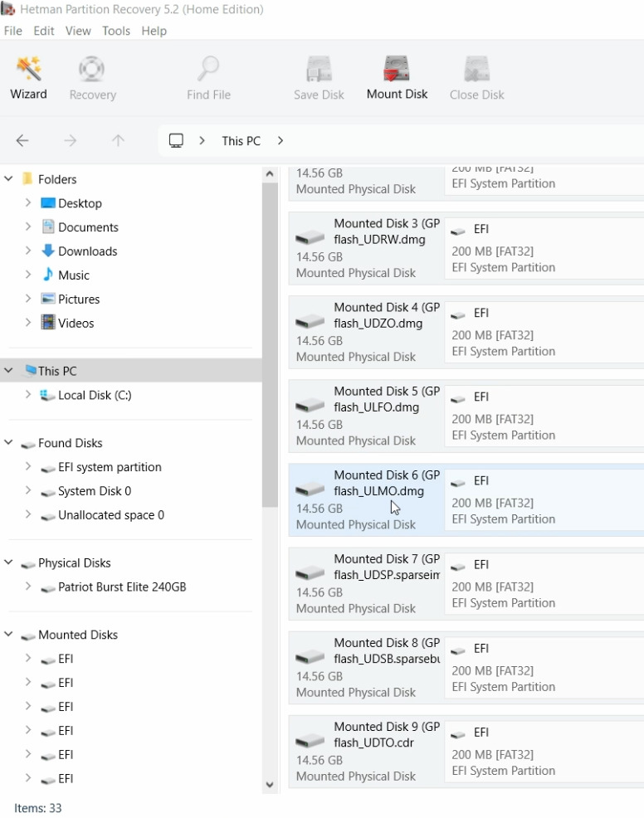
Task: Open the Edit menu
Action: pyautogui.click(x=44, y=31)
